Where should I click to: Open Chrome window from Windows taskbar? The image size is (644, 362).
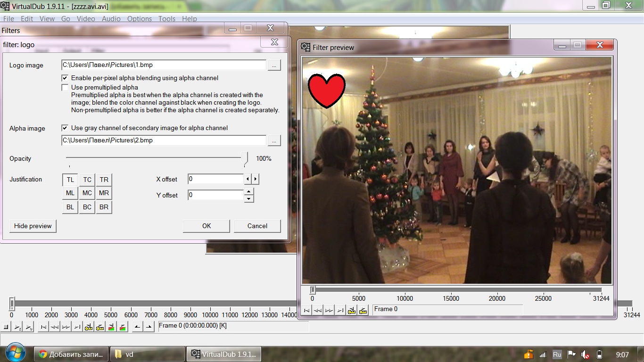(71, 354)
